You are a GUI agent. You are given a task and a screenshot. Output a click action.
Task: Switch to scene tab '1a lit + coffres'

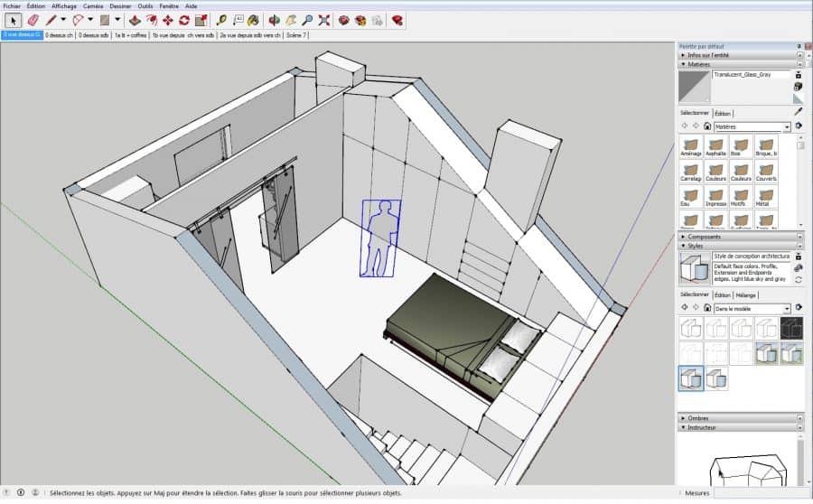tap(131, 35)
